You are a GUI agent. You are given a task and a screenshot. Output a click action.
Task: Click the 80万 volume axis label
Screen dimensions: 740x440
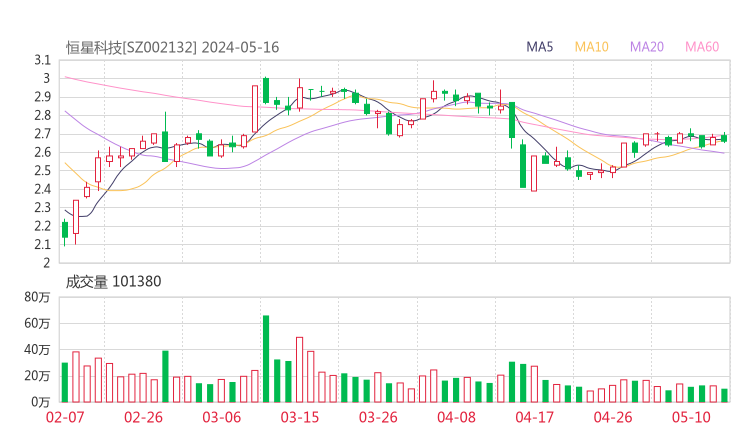pyautogui.click(x=37, y=297)
